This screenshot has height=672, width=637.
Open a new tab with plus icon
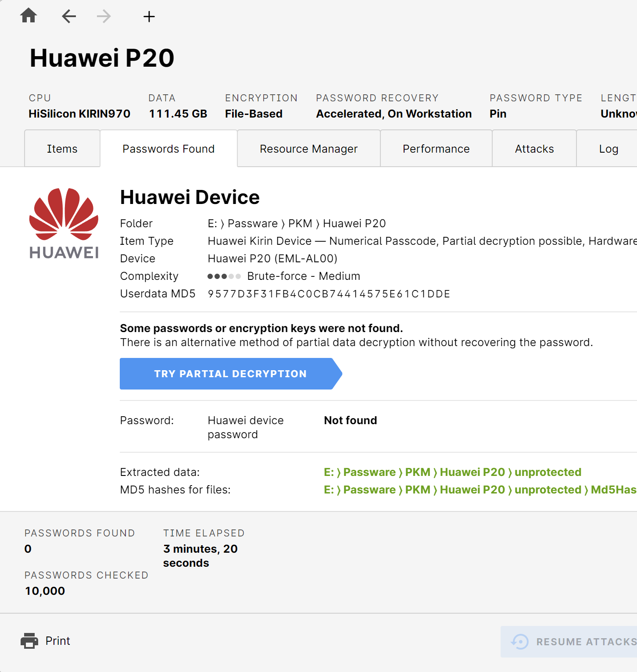(x=149, y=17)
